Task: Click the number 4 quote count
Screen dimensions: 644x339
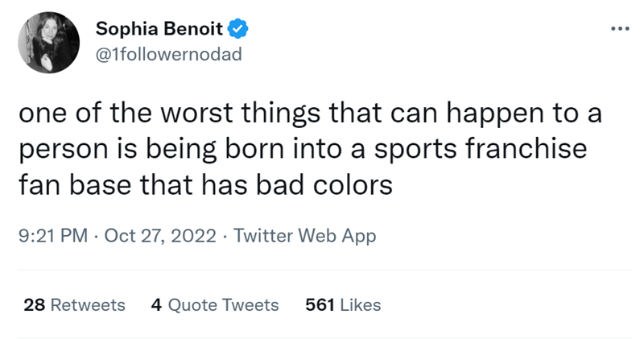Action: coord(156,305)
